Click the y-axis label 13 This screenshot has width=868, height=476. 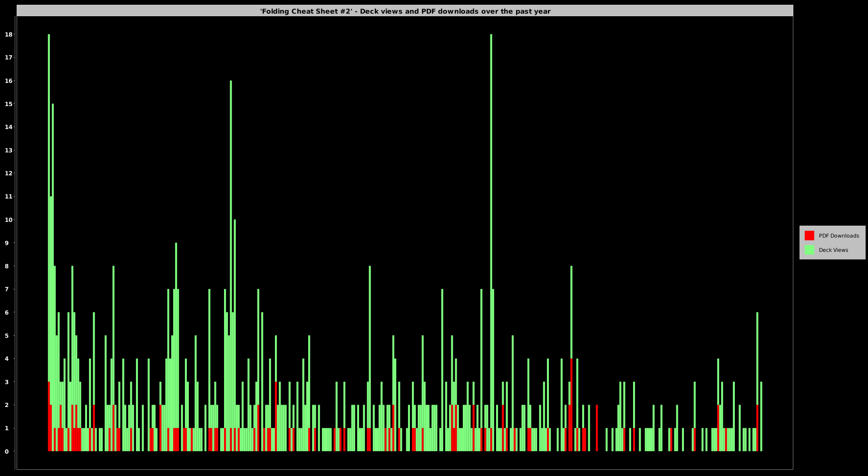click(x=8, y=150)
